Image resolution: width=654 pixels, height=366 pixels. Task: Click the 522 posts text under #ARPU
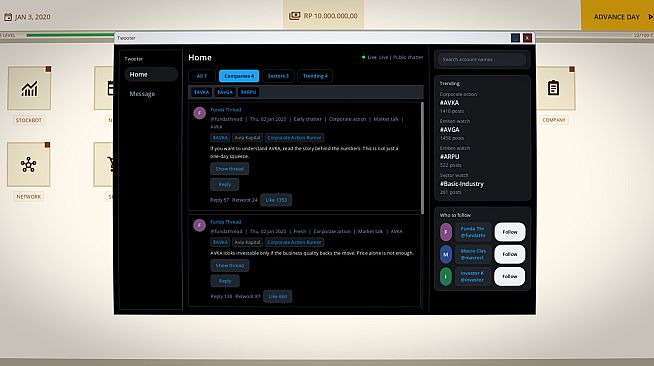pos(450,165)
